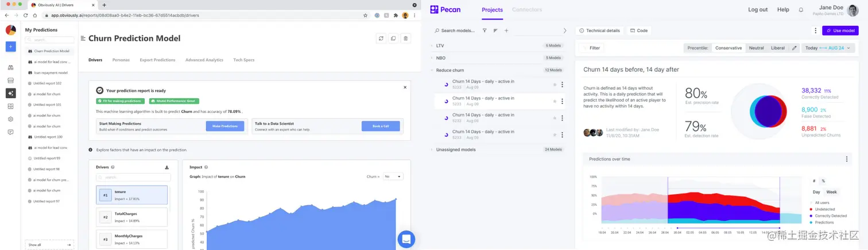The width and height of the screenshot is (868, 250).
Task: Click the Log out link
Action: (758, 10)
